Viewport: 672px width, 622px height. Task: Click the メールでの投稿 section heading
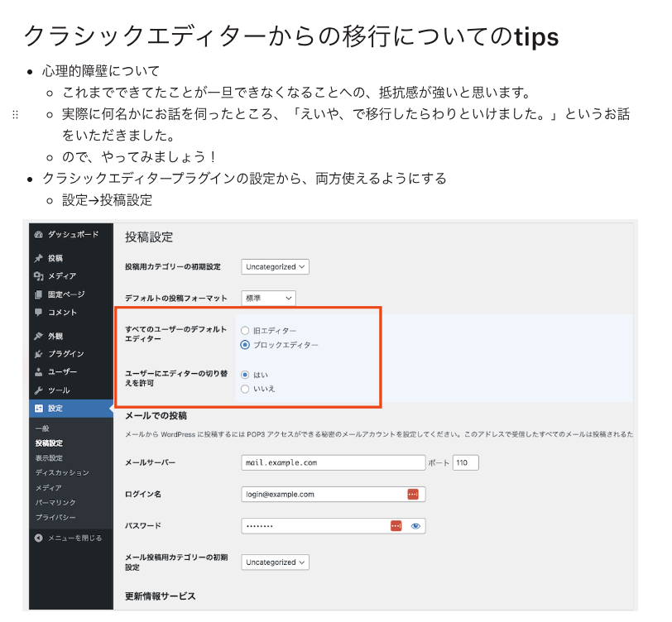coord(156,415)
